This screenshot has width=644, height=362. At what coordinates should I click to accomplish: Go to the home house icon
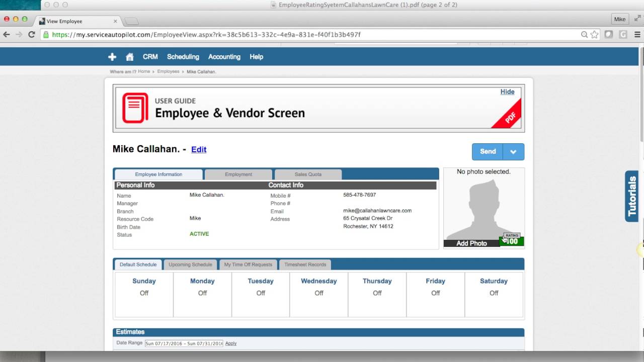[x=130, y=57]
